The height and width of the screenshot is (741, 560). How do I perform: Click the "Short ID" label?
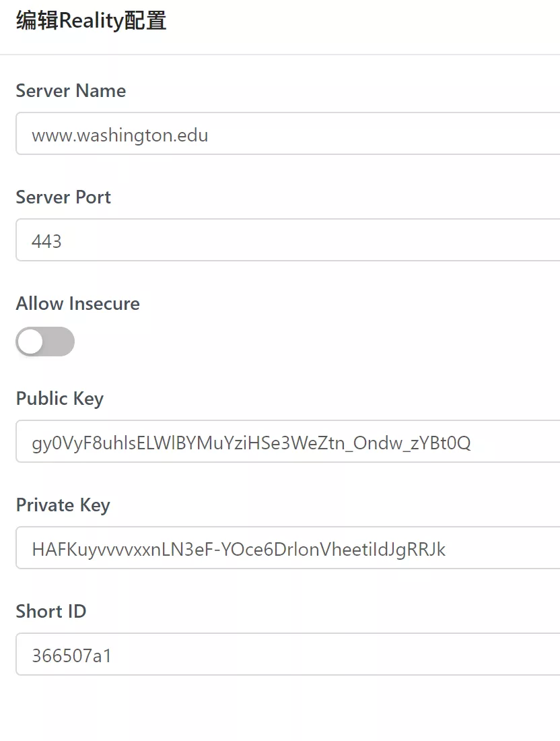pos(51,612)
